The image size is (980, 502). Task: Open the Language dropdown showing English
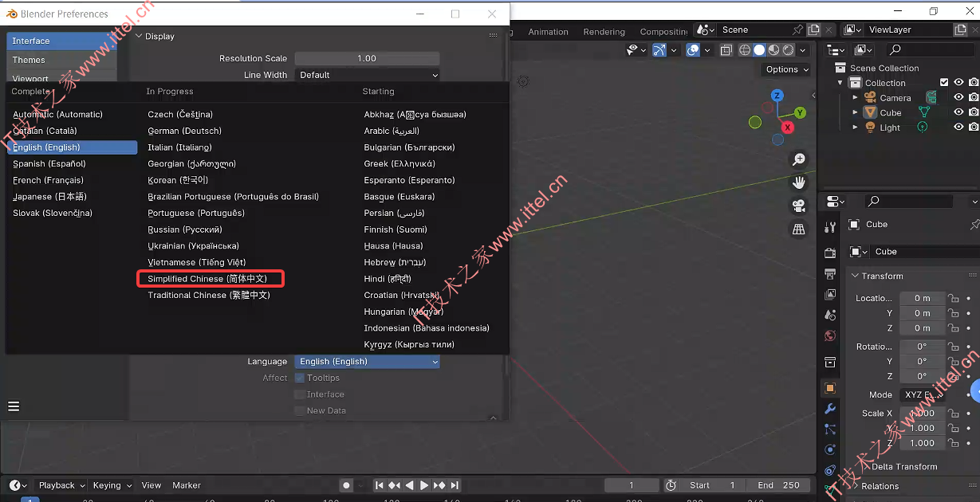click(367, 362)
